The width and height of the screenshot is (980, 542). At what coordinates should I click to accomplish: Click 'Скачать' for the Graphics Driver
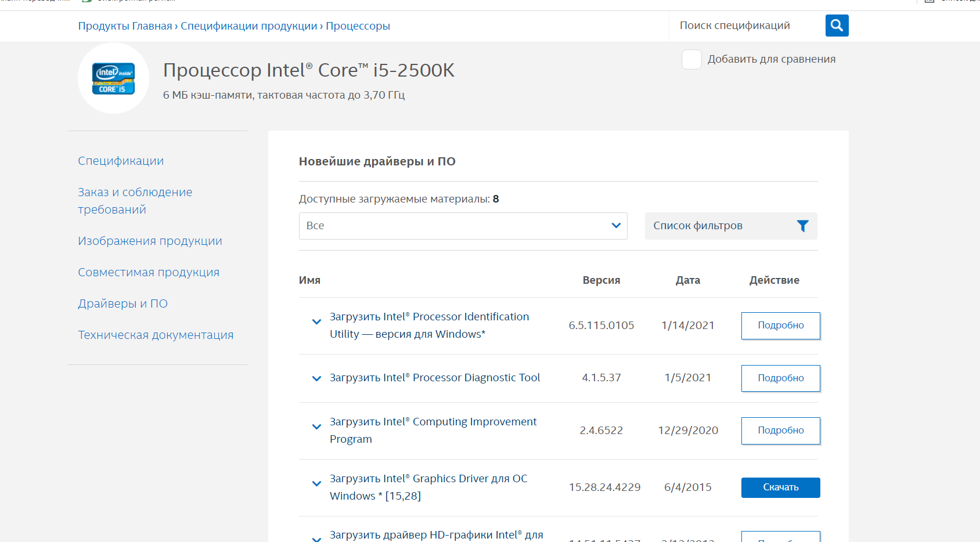(x=780, y=487)
